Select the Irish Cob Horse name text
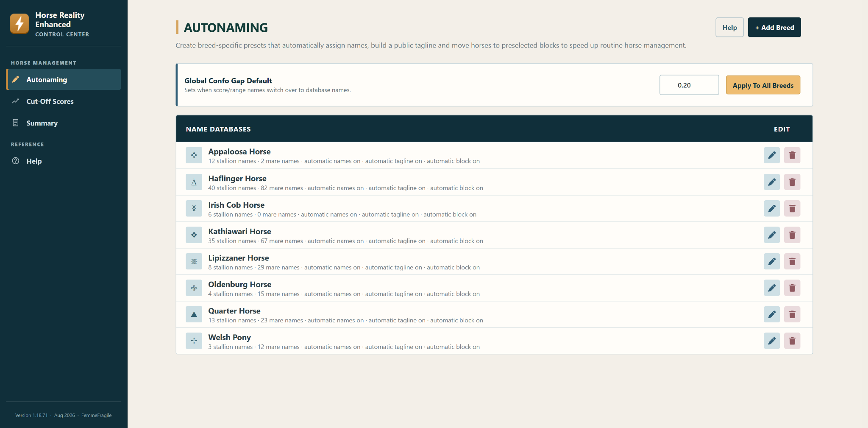This screenshot has width=868, height=428. point(236,205)
